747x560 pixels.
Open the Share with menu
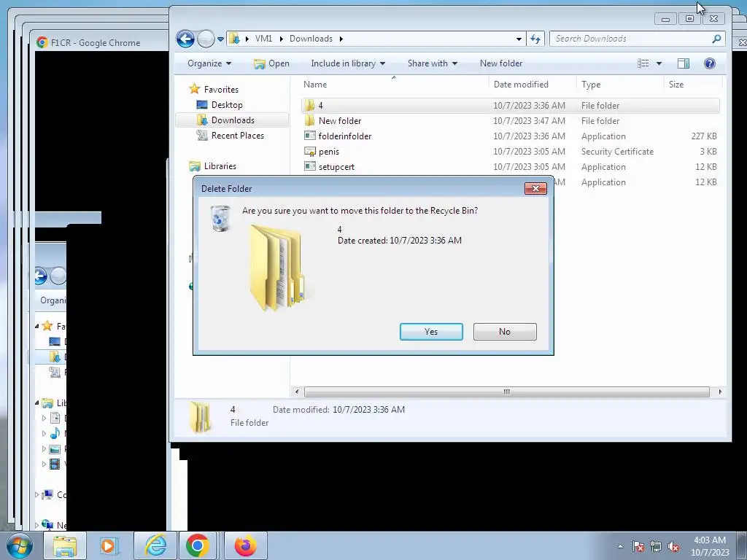pos(432,63)
